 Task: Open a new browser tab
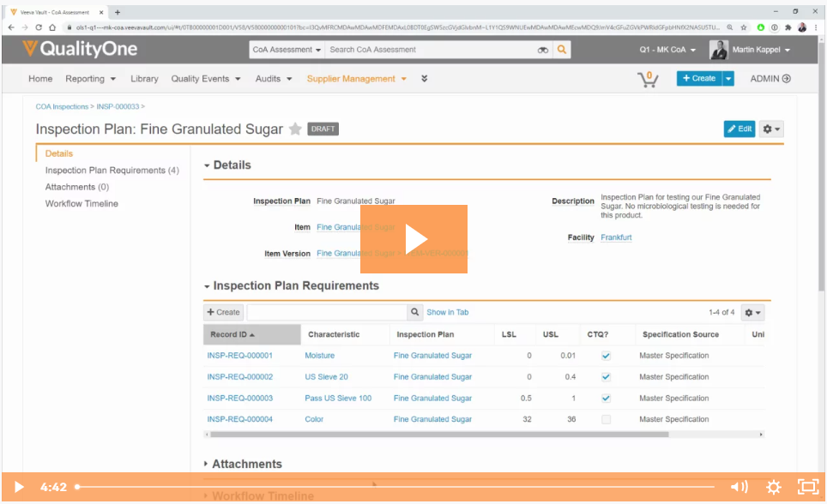(117, 12)
